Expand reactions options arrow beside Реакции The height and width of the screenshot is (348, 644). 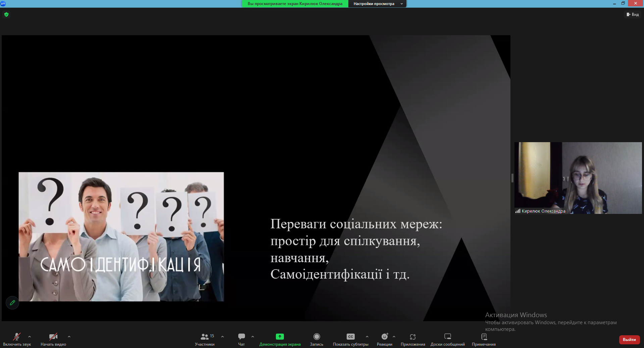point(394,337)
